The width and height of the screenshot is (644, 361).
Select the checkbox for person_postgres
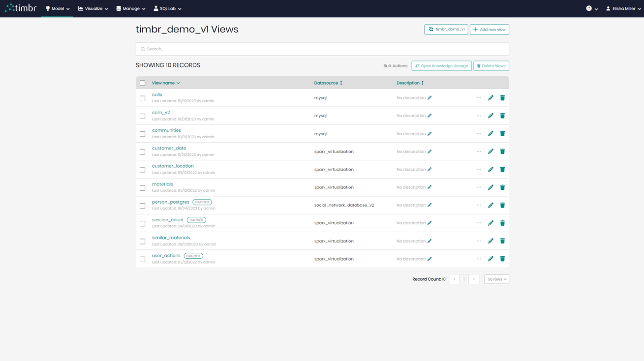[x=143, y=205]
